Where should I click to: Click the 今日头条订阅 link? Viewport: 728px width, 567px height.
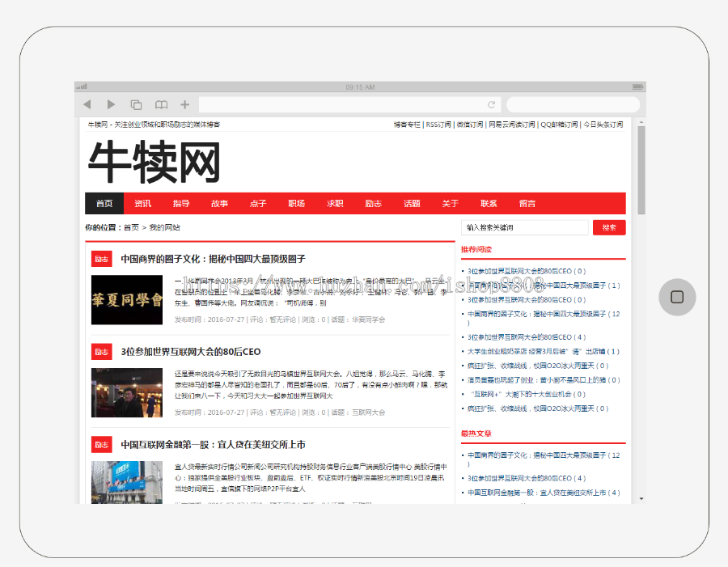point(603,125)
